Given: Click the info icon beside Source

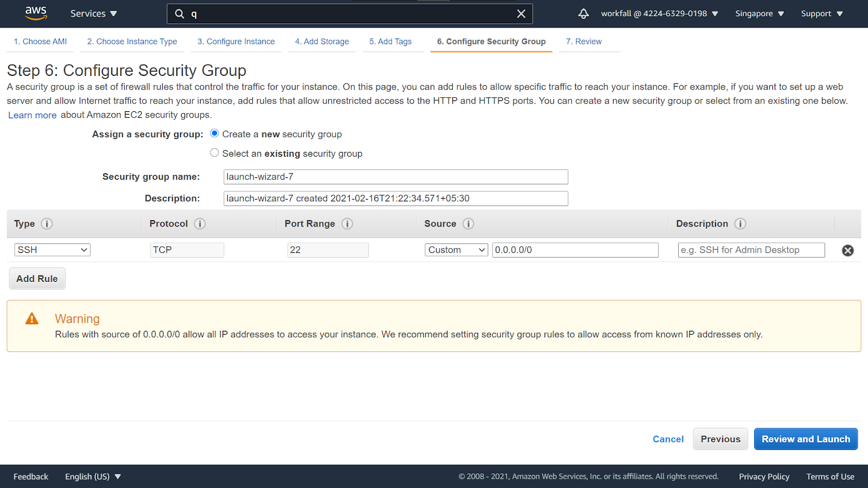Looking at the screenshot, I should [x=468, y=223].
